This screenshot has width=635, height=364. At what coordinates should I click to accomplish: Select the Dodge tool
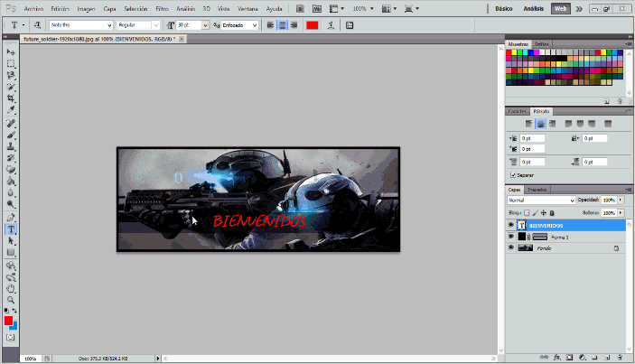coord(11,204)
